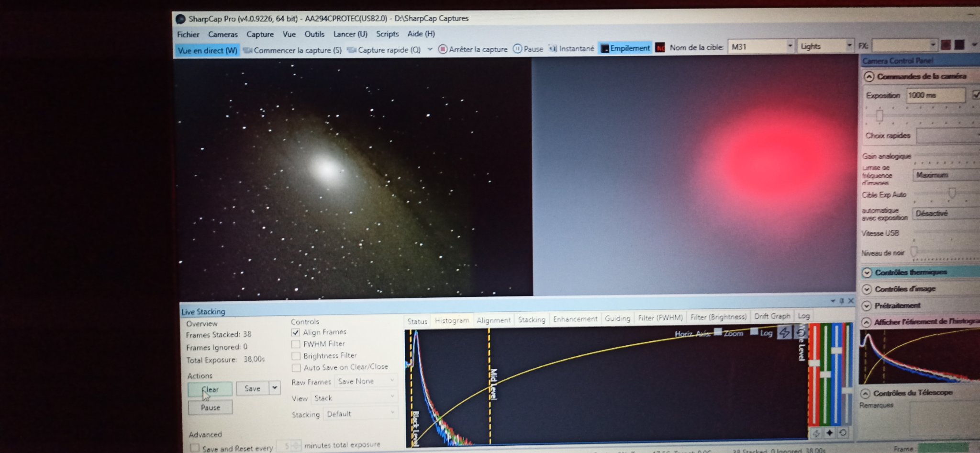Image resolution: width=980 pixels, height=453 pixels.
Task: Click the blue color balance slider
Action: pos(836,351)
